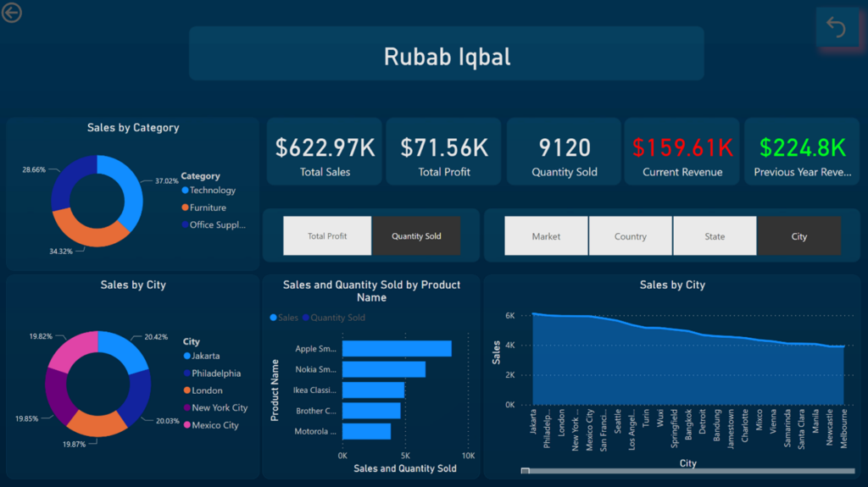The height and width of the screenshot is (487, 868).
Task: Switch view to Market level
Action: click(546, 236)
